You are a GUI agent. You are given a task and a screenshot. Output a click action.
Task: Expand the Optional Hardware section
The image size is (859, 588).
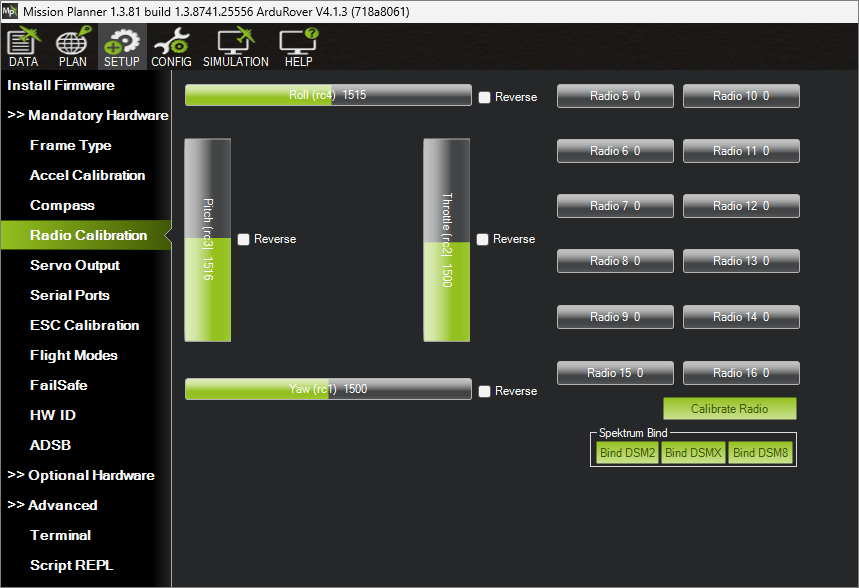tap(81, 475)
